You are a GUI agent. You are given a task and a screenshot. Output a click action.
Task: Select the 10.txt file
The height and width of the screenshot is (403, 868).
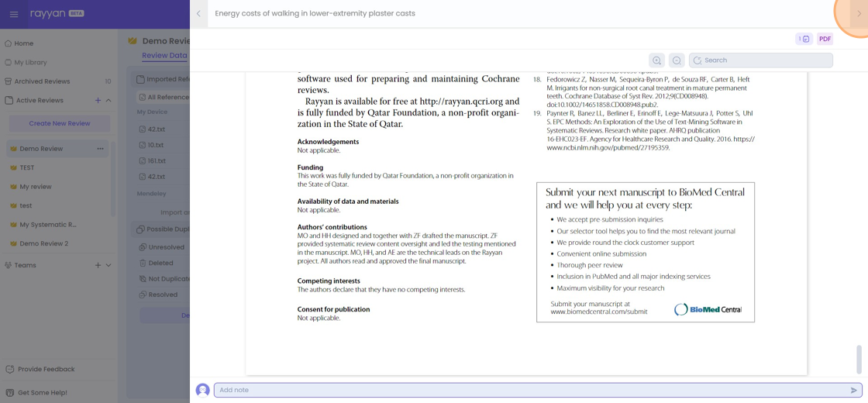click(156, 145)
